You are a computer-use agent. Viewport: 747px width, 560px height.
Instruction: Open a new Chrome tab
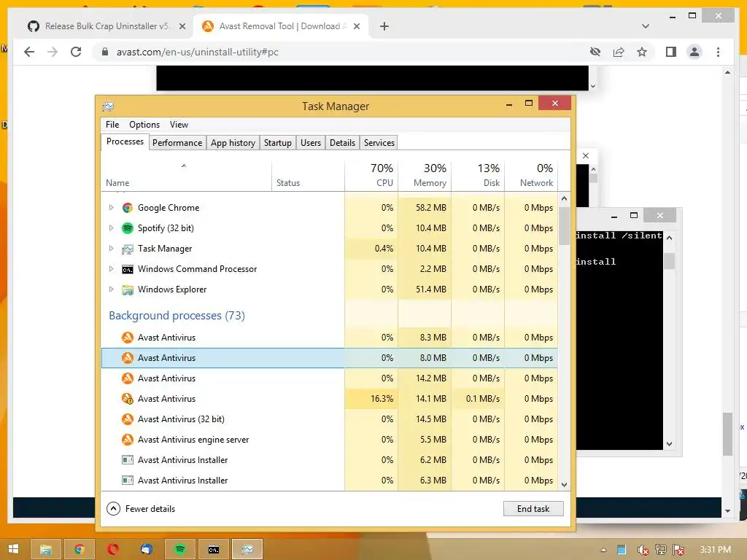click(384, 26)
